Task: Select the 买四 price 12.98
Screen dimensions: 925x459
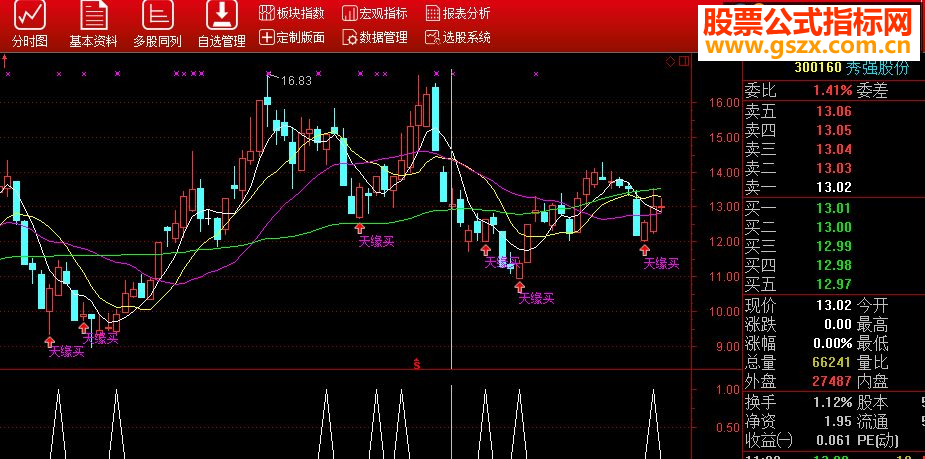Action: tap(834, 265)
